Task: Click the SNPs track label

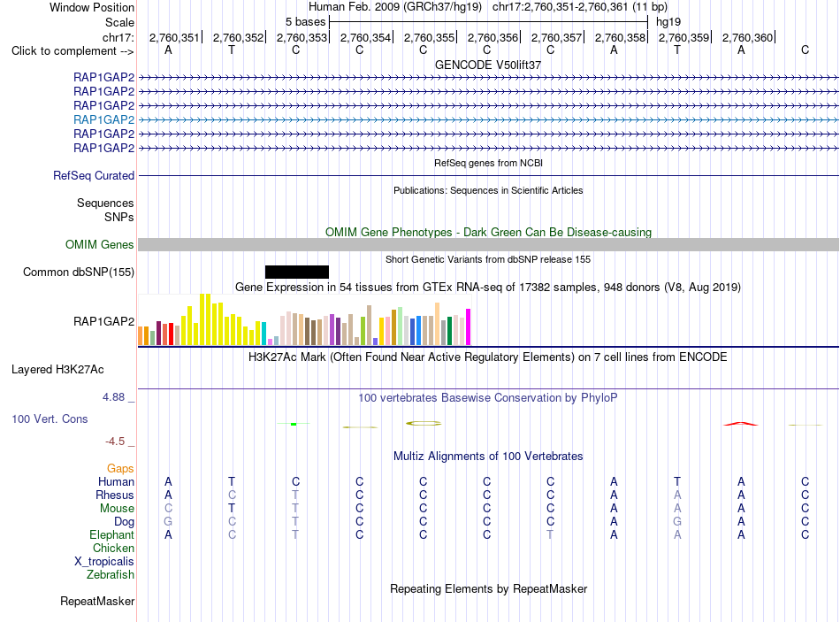Action: (x=119, y=217)
